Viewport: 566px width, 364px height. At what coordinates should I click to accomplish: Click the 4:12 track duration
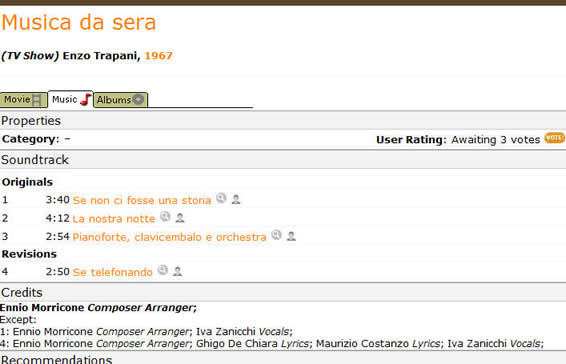click(57, 218)
